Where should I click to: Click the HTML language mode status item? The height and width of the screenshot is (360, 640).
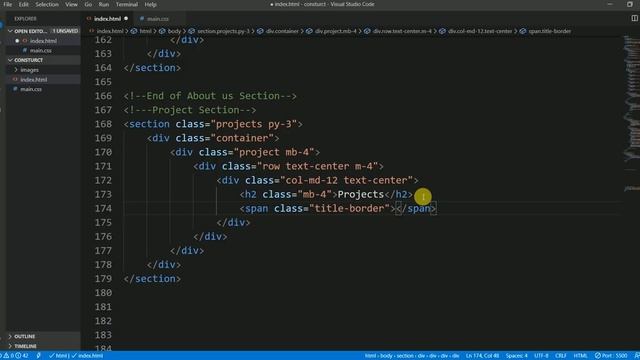click(580, 356)
